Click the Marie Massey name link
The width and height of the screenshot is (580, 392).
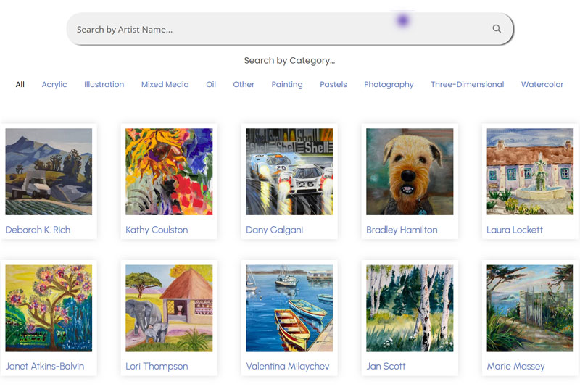[515, 366]
